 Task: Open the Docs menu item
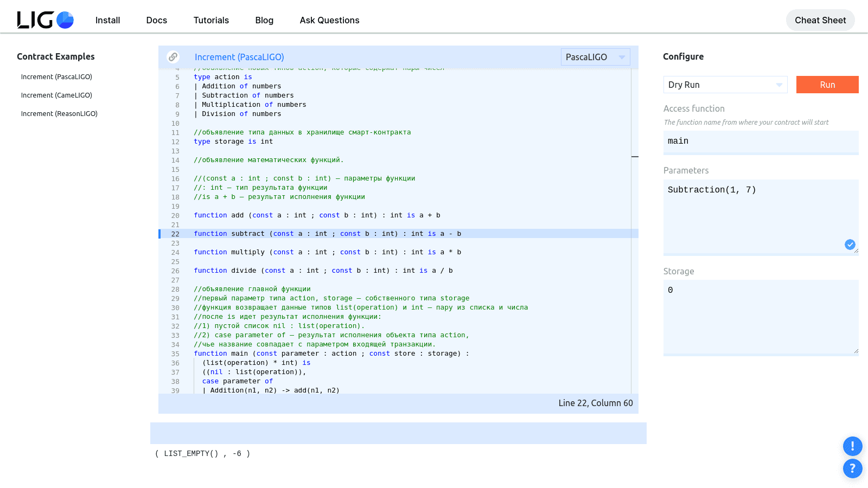coord(156,20)
